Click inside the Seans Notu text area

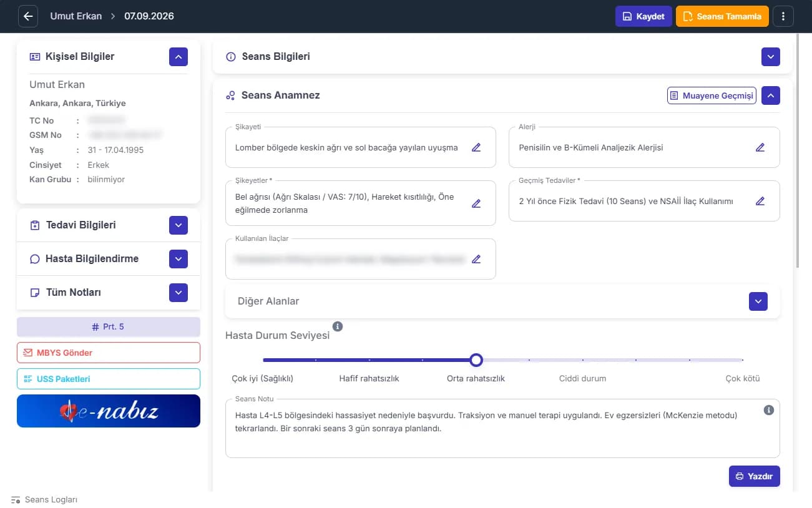[x=502, y=428]
